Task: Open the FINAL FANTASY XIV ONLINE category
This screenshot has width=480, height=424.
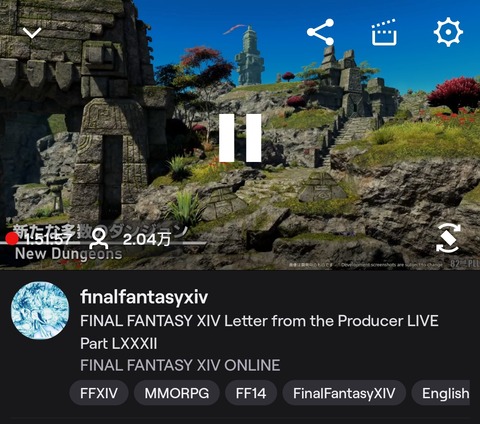Action: point(180,365)
